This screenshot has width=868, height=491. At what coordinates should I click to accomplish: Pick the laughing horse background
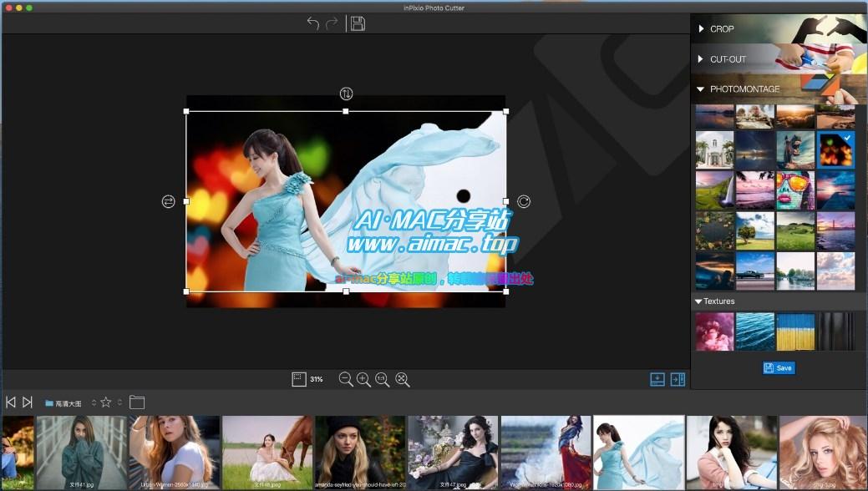(x=795, y=149)
